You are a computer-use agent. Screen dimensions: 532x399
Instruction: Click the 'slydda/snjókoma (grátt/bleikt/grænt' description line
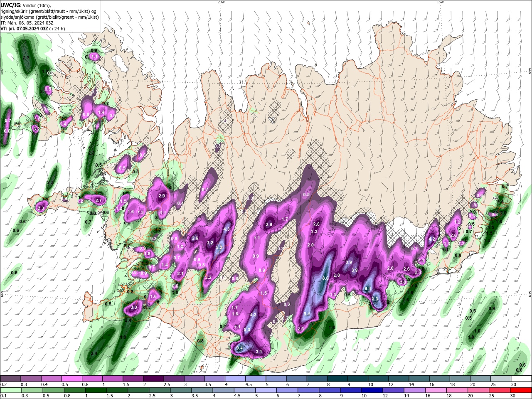pyautogui.click(x=49, y=17)
